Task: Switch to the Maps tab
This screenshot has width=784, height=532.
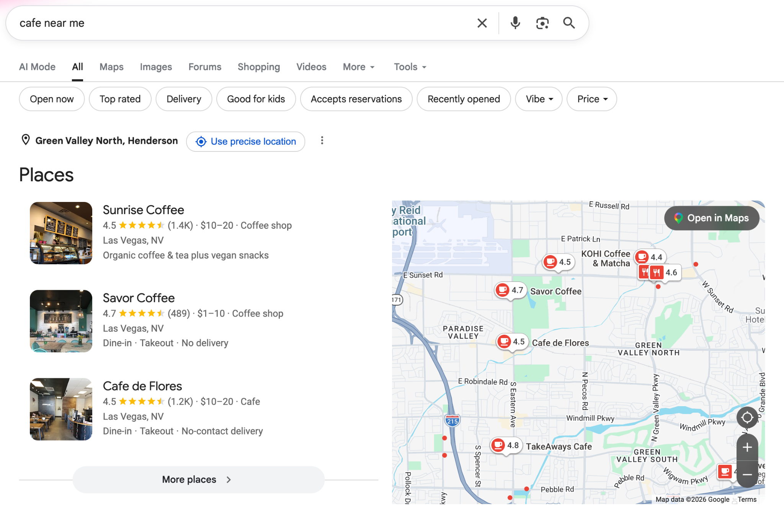Action: [x=111, y=67]
